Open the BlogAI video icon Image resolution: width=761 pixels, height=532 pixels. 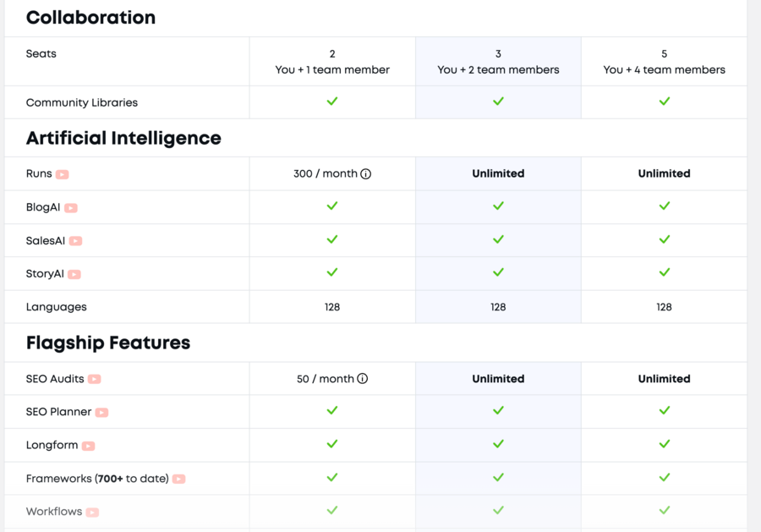[70, 207]
